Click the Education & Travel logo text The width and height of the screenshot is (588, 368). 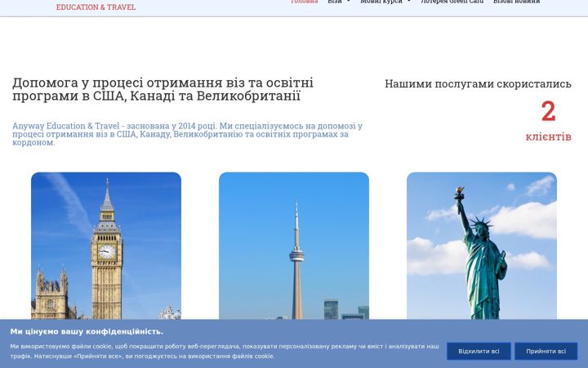pos(96,7)
